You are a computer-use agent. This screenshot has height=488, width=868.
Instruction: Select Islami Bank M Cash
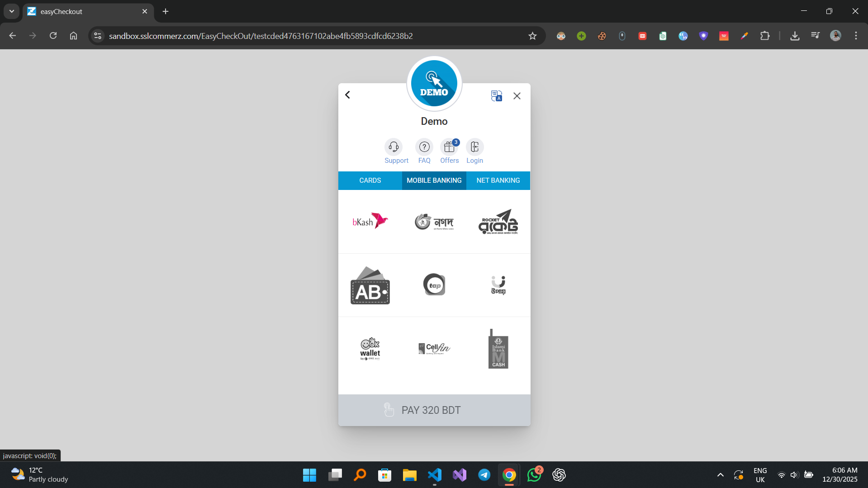(x=498, y=348)
